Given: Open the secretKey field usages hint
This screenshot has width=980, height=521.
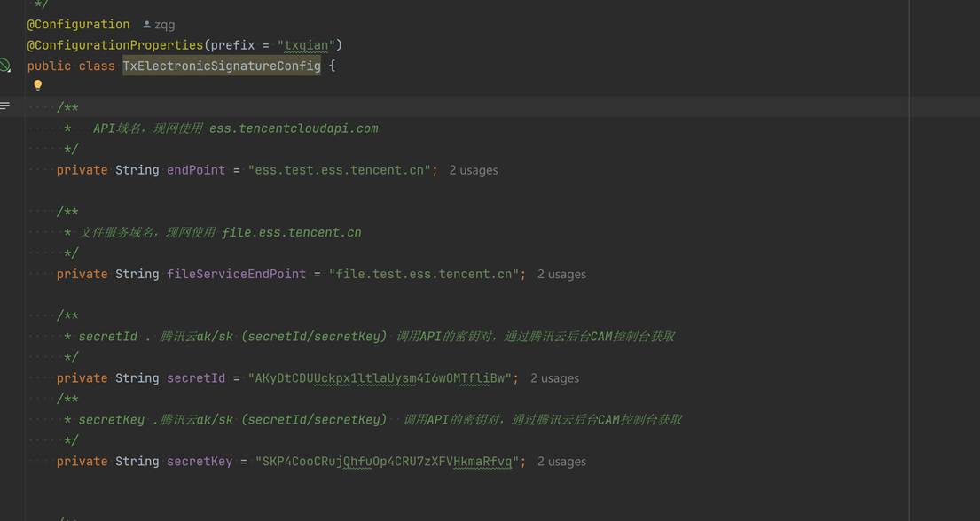Looking at the screenshot, I should 561,462.
